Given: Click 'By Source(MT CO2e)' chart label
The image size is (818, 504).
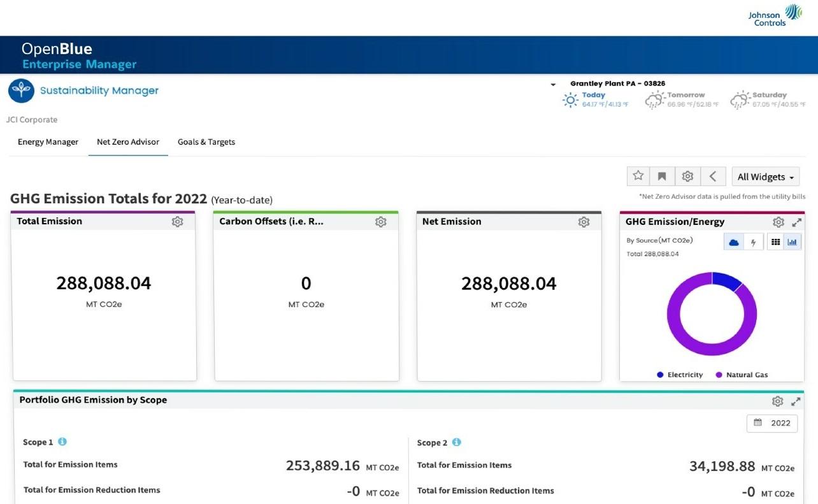Looking at the screenshot, I should (659, 240).
